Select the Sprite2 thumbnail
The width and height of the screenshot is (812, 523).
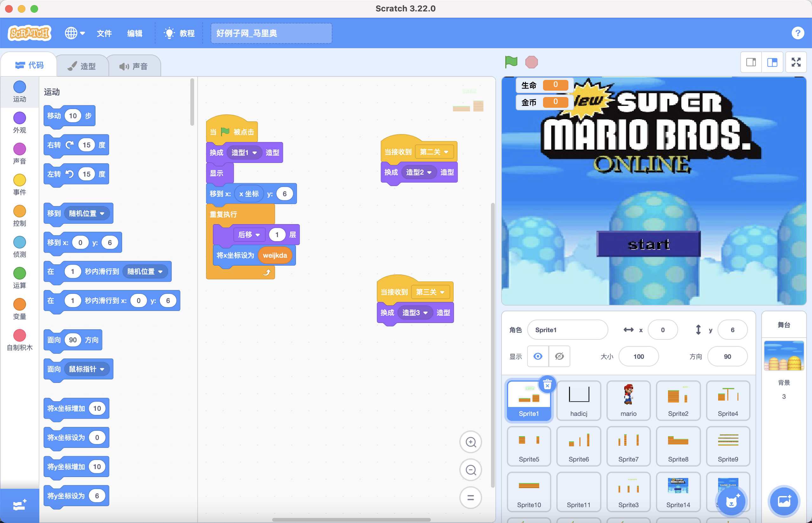678,401
